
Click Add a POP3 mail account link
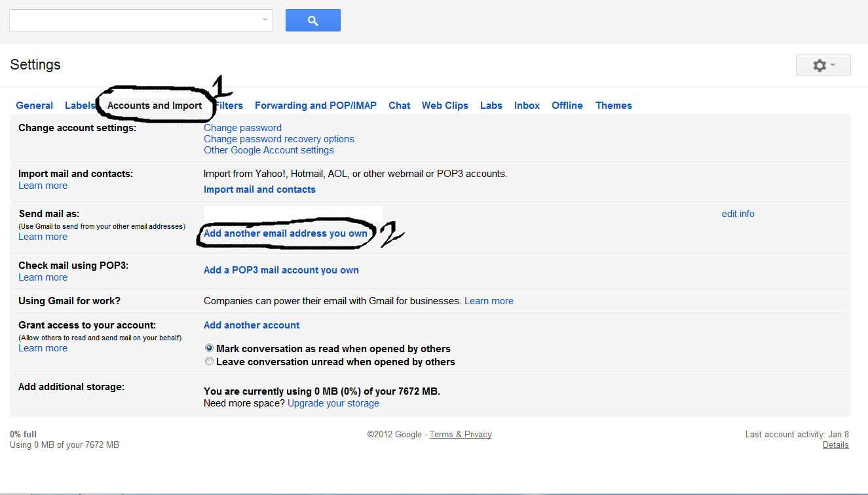click(x=281, y=270)
